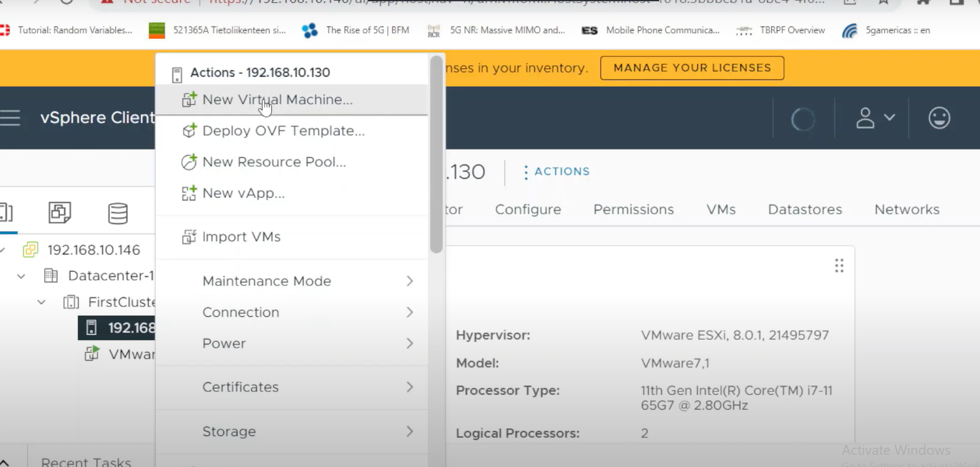Click Hypervisor value VMware ESXi 8.0.1
This screenshot has width=980, height=467.
[x=735, y=336]
